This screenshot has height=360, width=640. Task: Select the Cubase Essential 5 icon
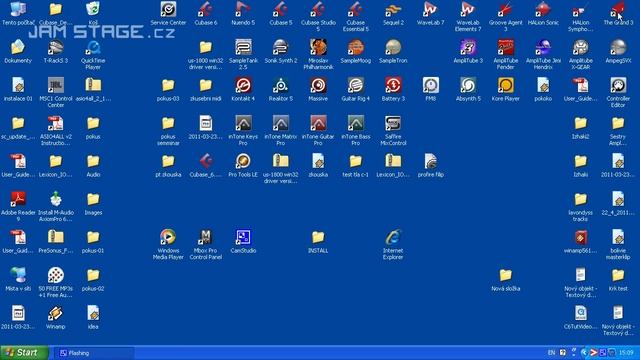pyautogui.click(x=356, y=9)
